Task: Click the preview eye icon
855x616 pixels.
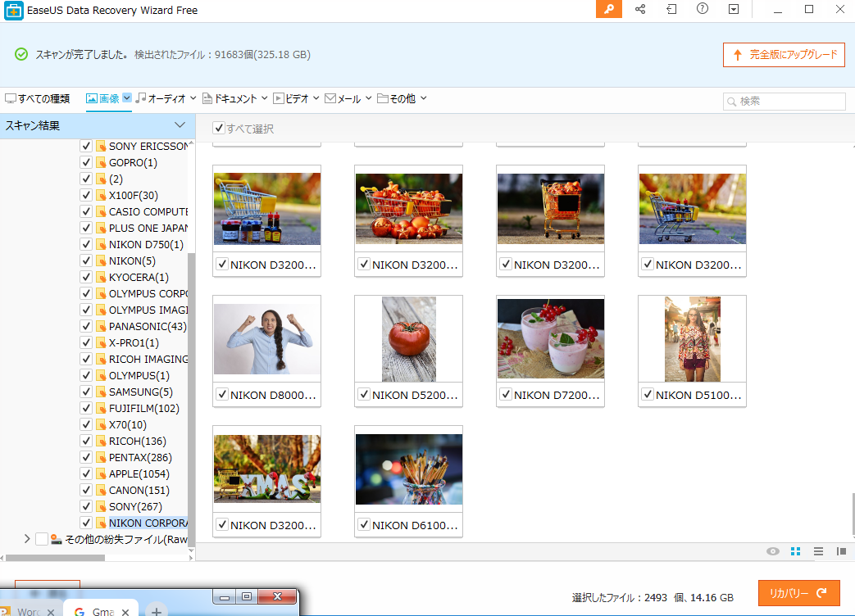Action: [773, 551]
